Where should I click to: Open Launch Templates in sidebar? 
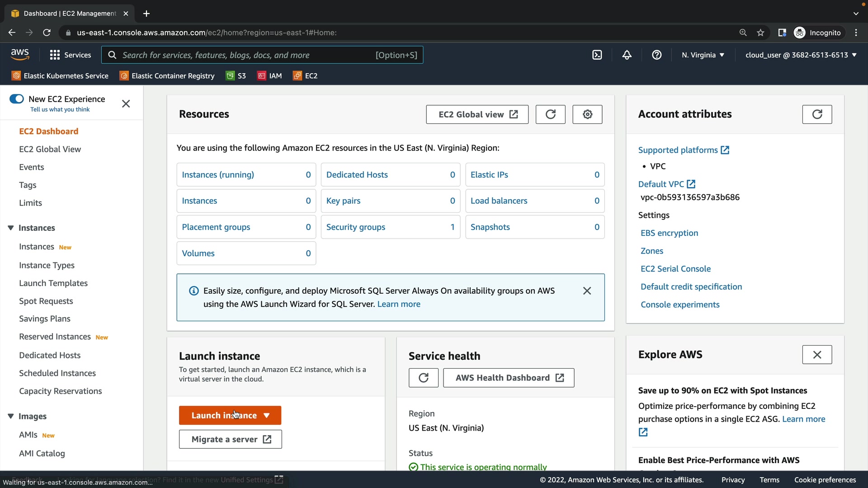click(53, 283)
